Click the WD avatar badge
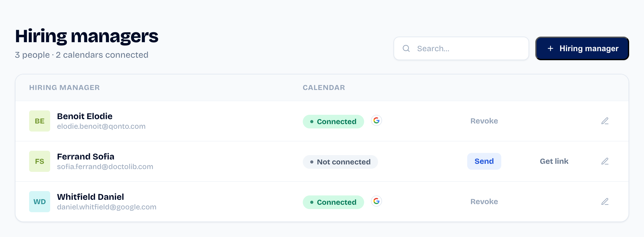Image resolution: width=644 pixels, height=237 pixels. coord(40,202)
